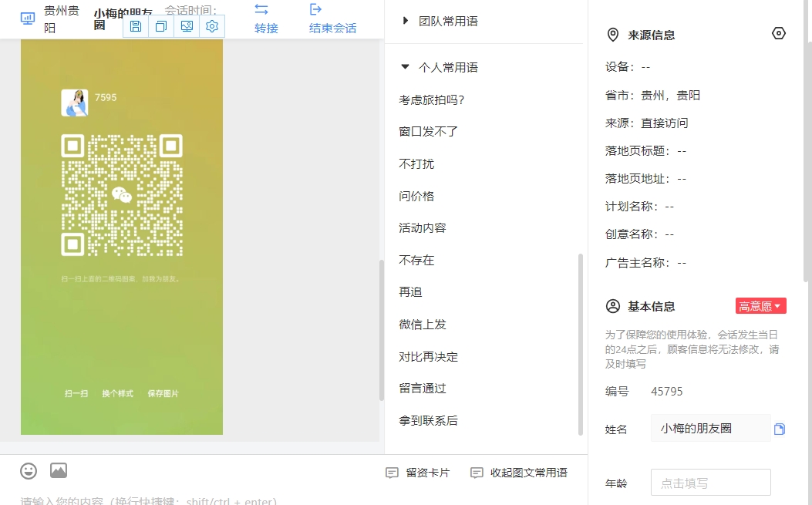
Task: Select quick phrase 考虑旅拍吗?
Action: coord(431,100)
